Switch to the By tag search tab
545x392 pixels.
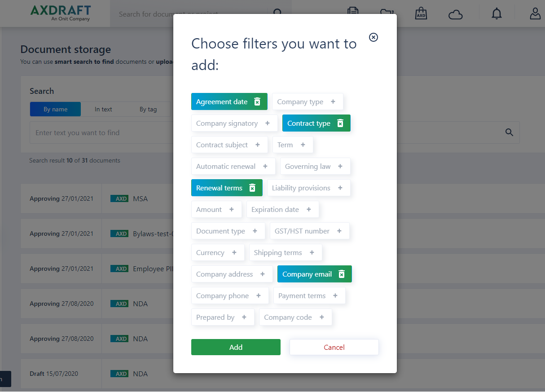click(148, 109)
